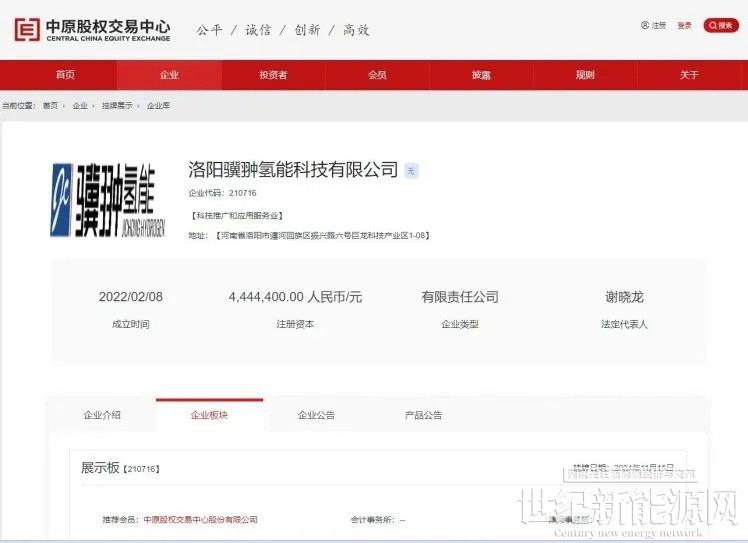Click the user icon beside 注册
This screenshot has height=543, width=748.
[645, 25]
